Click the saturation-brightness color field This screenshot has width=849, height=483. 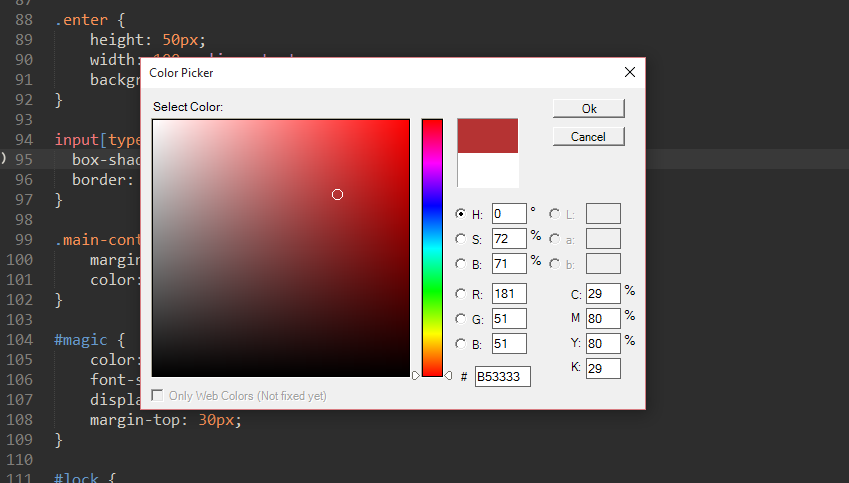281,247
